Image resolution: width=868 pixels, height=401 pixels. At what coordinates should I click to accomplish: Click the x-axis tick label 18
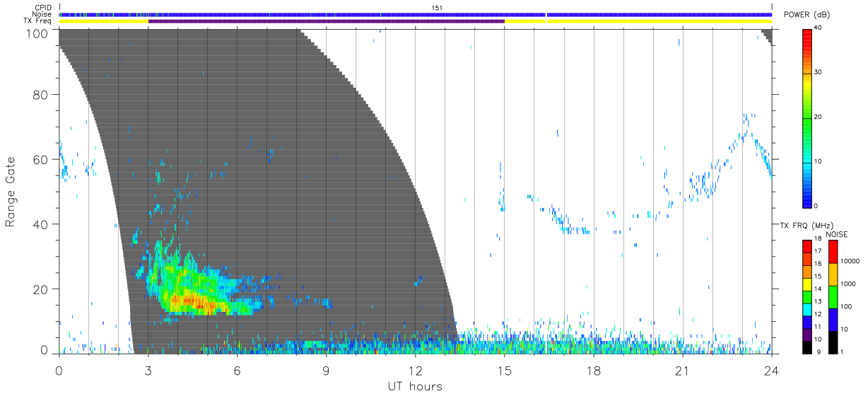tap(593, 370)
